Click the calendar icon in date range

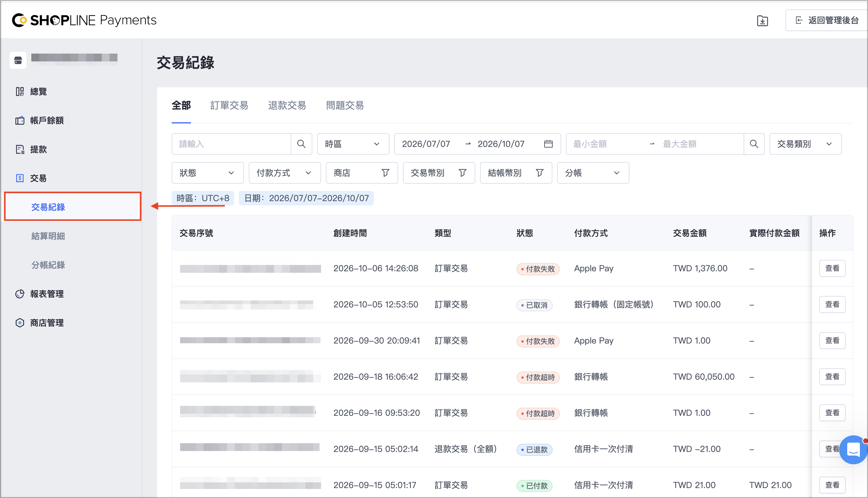[x=548, y=144]
